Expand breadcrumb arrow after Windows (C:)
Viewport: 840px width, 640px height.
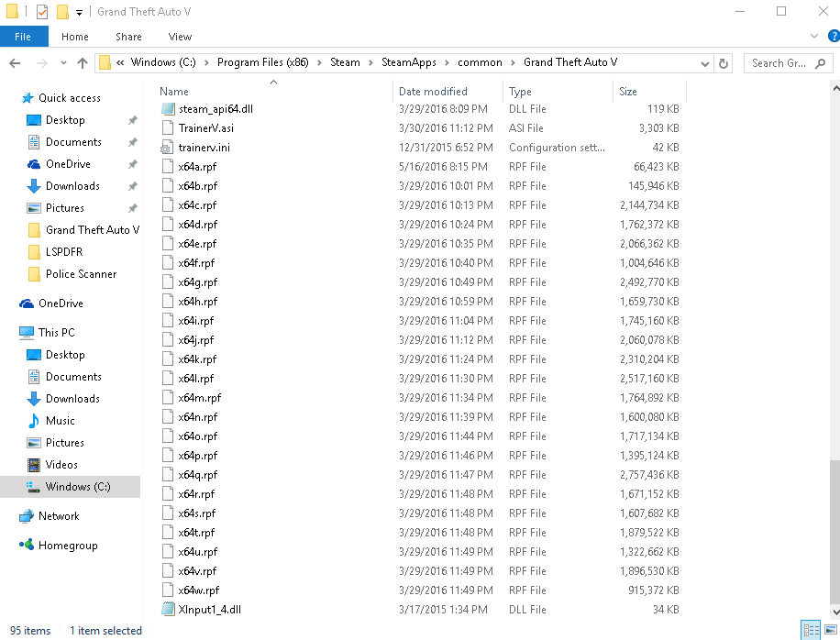pos(206,63)
